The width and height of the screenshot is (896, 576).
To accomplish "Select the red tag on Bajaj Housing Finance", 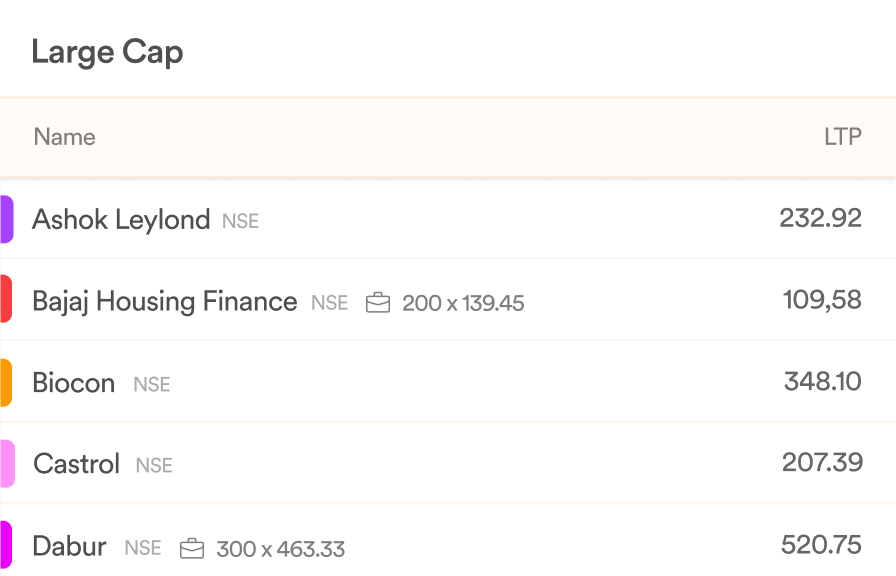I will coord(6,299).
